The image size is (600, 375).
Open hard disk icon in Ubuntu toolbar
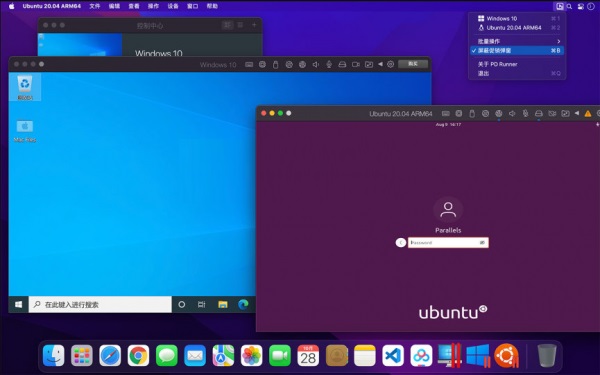539,113
